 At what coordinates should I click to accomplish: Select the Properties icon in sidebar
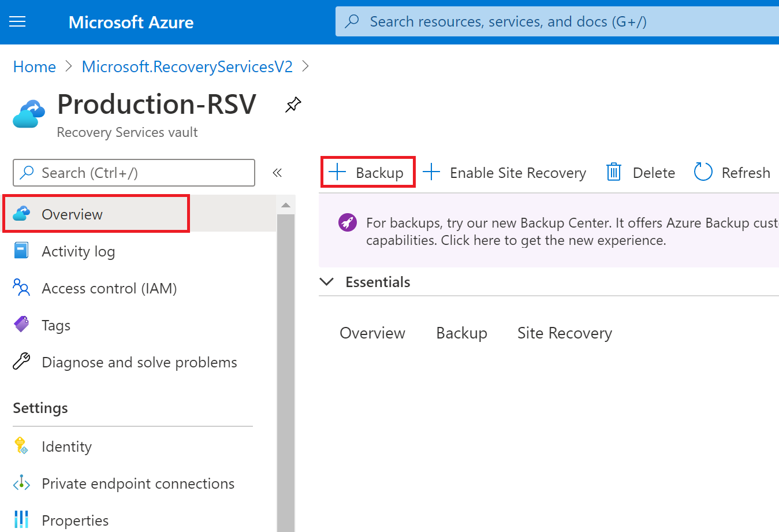21,520
